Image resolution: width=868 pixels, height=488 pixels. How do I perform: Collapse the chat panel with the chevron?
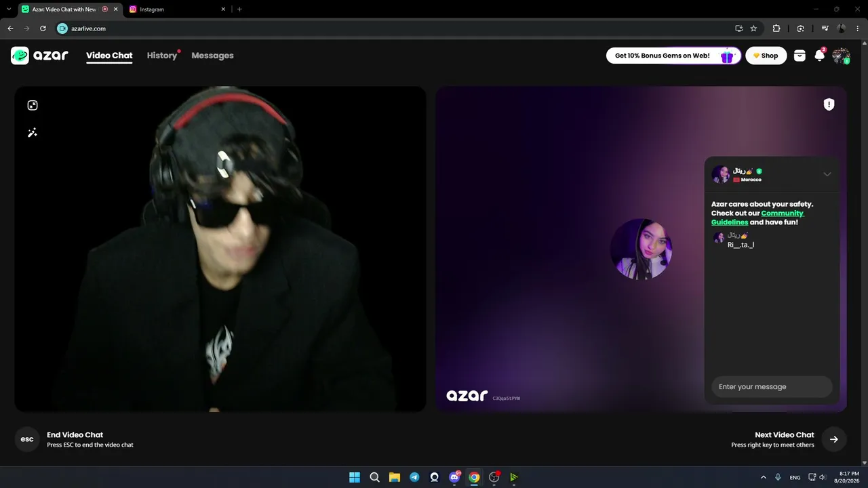coord(827,174)
